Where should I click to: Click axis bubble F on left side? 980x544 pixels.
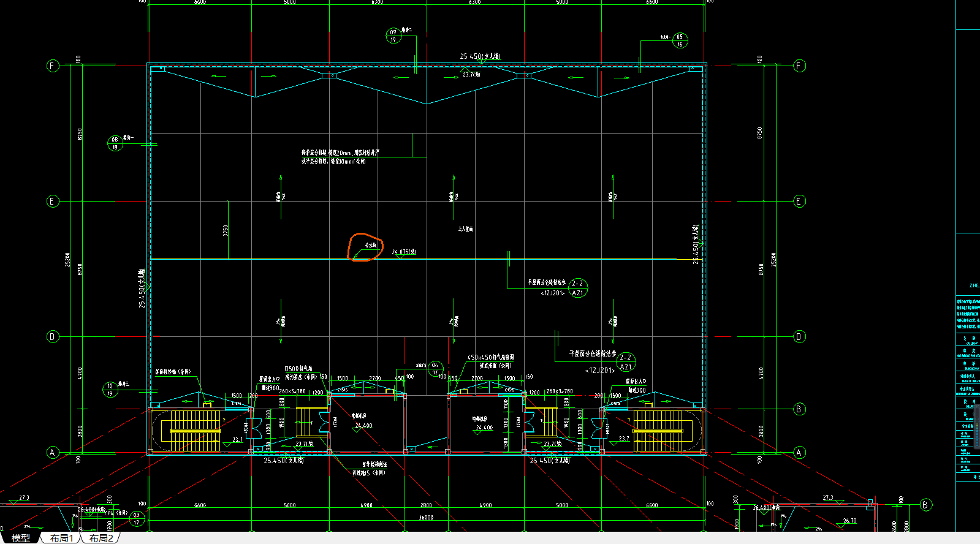(53, 66)
